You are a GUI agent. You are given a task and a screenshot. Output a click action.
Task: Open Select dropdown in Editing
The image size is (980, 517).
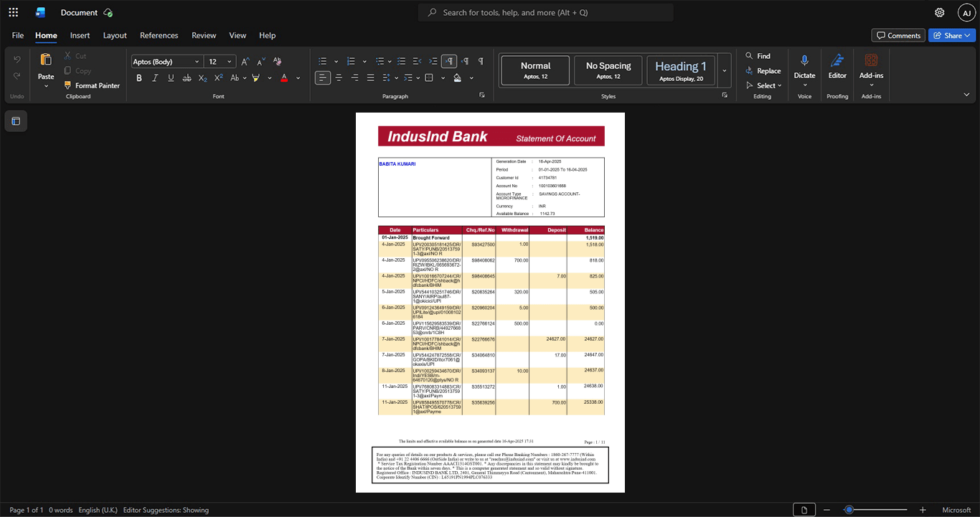pyautogui.click(x=763, y=85)
